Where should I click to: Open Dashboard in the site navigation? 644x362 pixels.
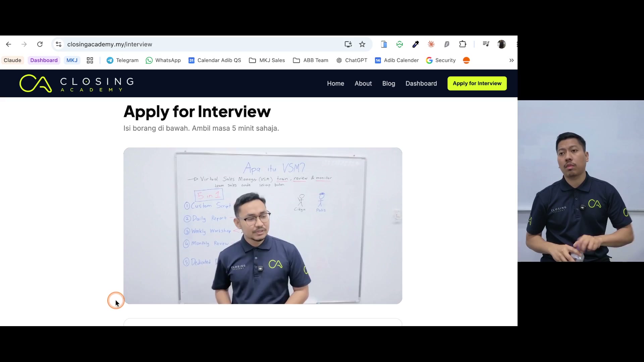[421, 83]
